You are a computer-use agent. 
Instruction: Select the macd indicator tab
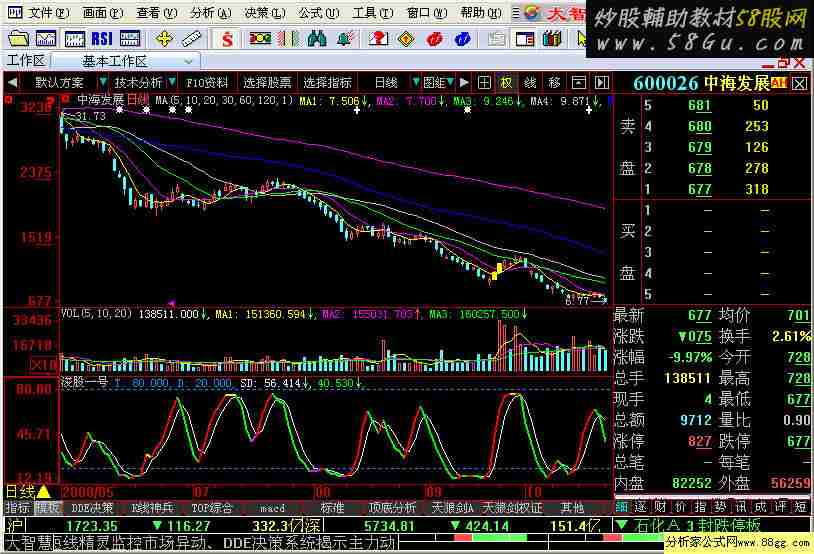click(x=273, y=507)
